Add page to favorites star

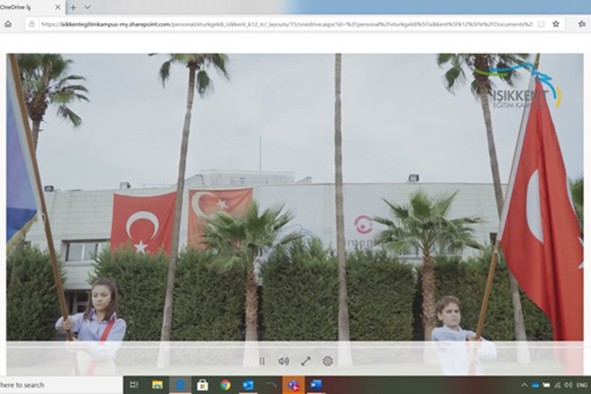click(x=556, y=24)
